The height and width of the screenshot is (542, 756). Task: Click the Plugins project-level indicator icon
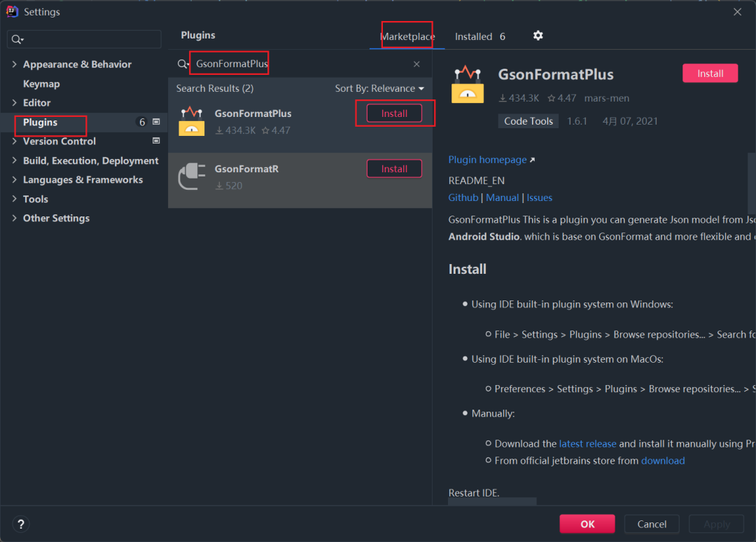[156, 122]
